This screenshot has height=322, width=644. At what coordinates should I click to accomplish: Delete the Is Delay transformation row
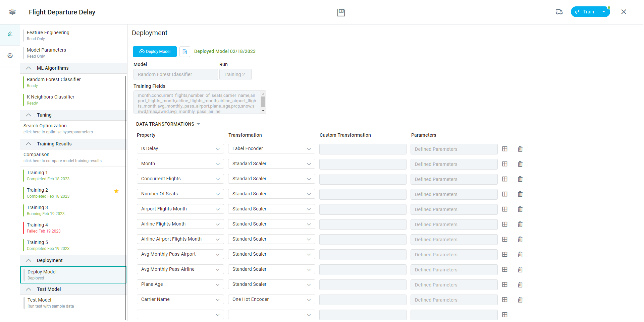[x=520, y=149]
